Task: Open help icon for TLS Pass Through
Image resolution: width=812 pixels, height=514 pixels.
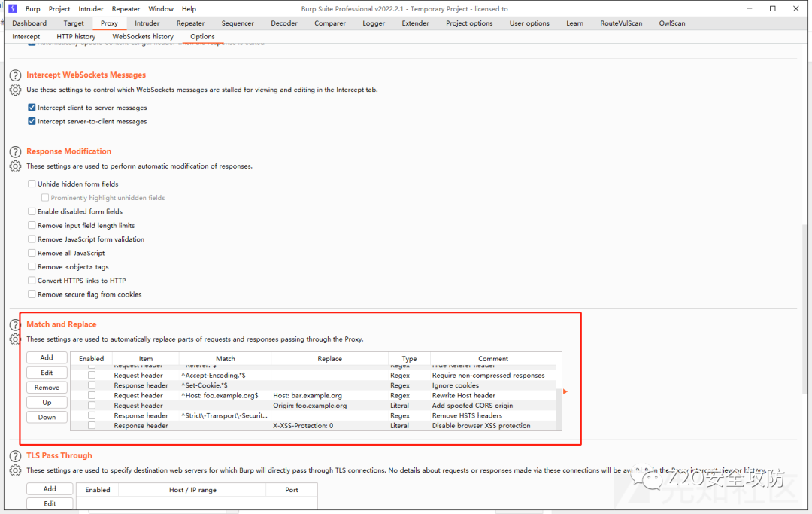Action: tap(16, 456)
